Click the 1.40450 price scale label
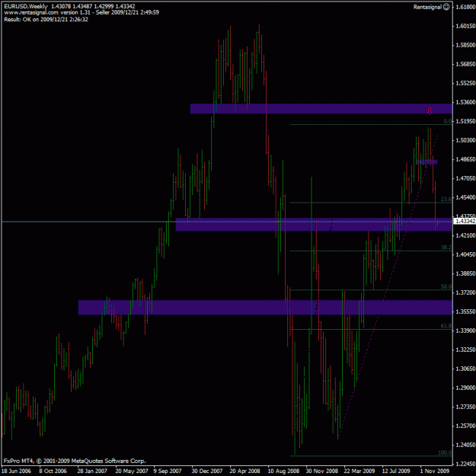The image size is (476, 476). click(465, 254)
